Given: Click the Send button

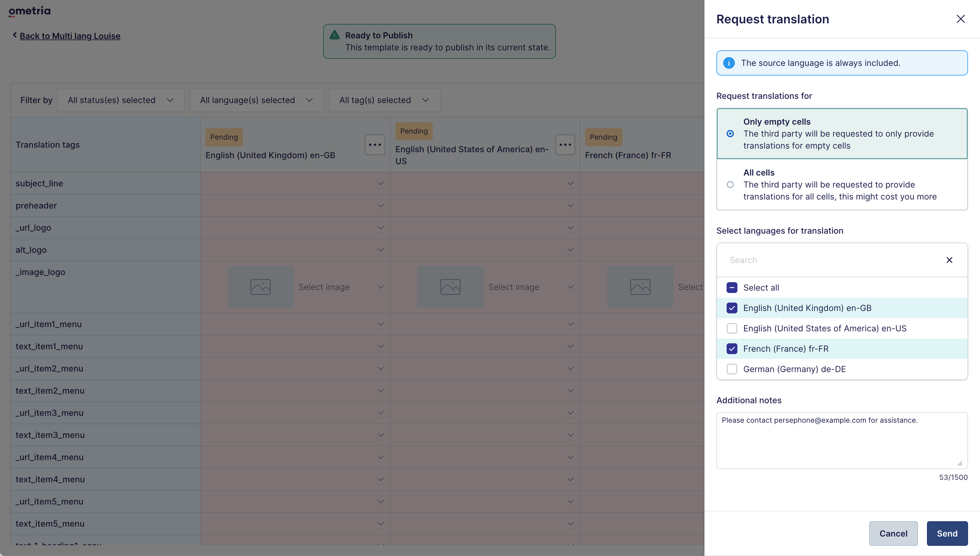Looking at the screenshot, I should click(x=947, y=534).
